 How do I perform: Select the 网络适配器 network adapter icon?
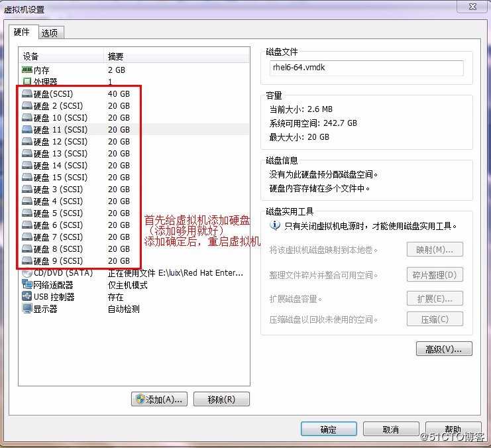pyautogui.click(x=27, y=284)
